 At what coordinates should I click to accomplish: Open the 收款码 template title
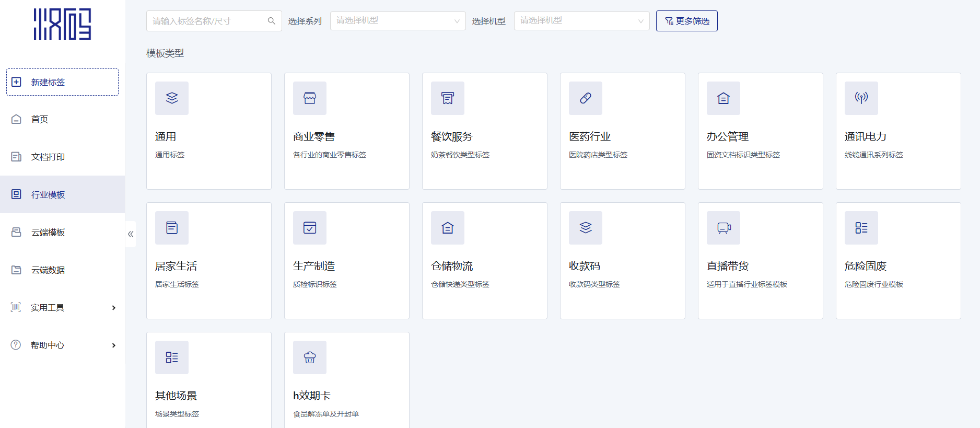(585, 266)
